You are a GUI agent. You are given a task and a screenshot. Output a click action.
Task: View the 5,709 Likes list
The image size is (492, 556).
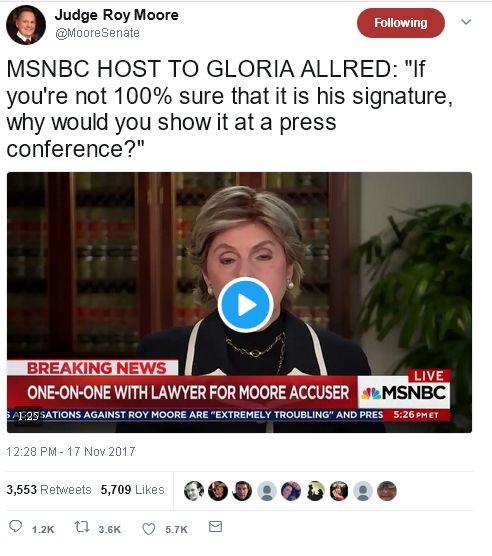[x=133, y=490]
